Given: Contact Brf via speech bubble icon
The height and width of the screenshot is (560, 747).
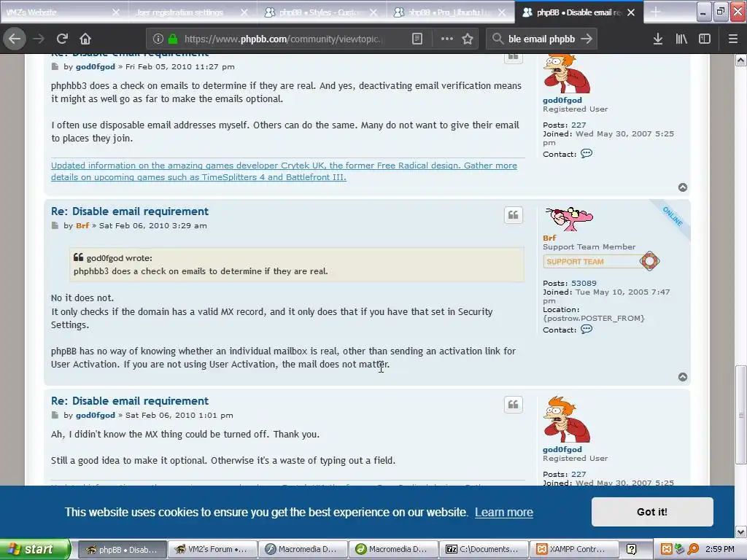Looking at the screenshot, I should (587, 329).
